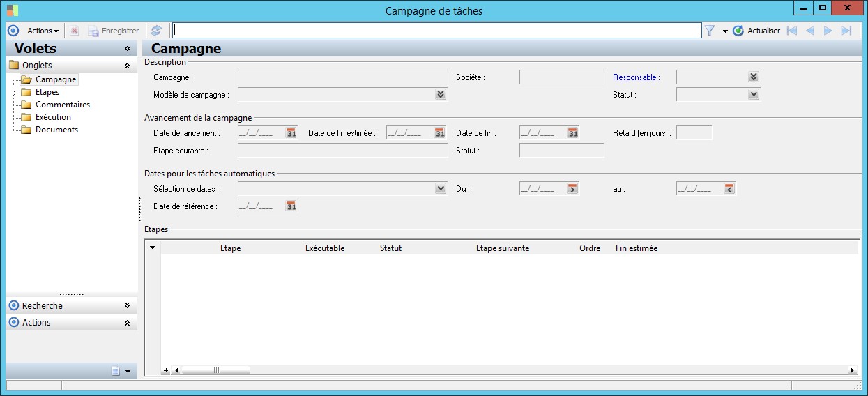This screenshot has width=868, height=396.
Task: Go to the first record navigation arrow
Action: [791, 31]
